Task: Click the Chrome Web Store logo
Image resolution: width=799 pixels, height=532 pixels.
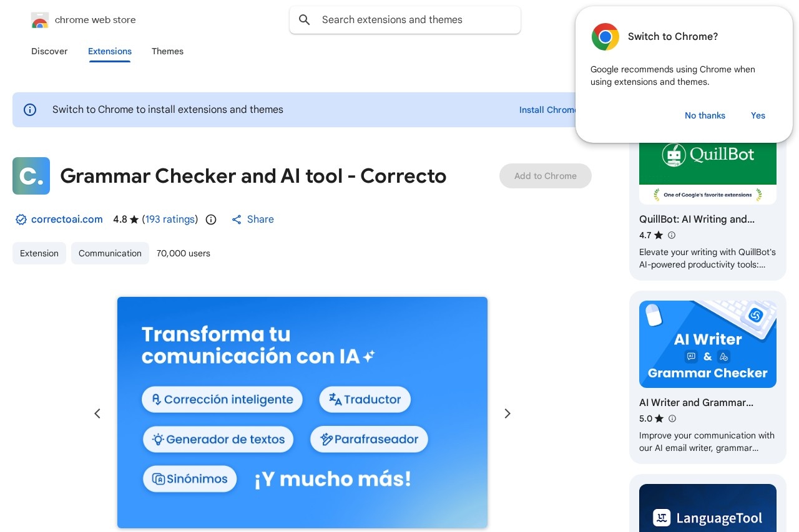Action: tap(40, 21)
